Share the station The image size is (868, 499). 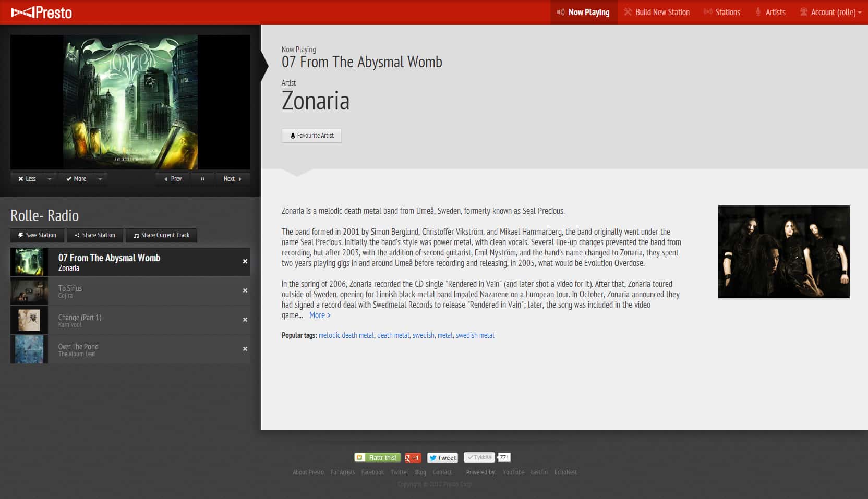(95, 235)
